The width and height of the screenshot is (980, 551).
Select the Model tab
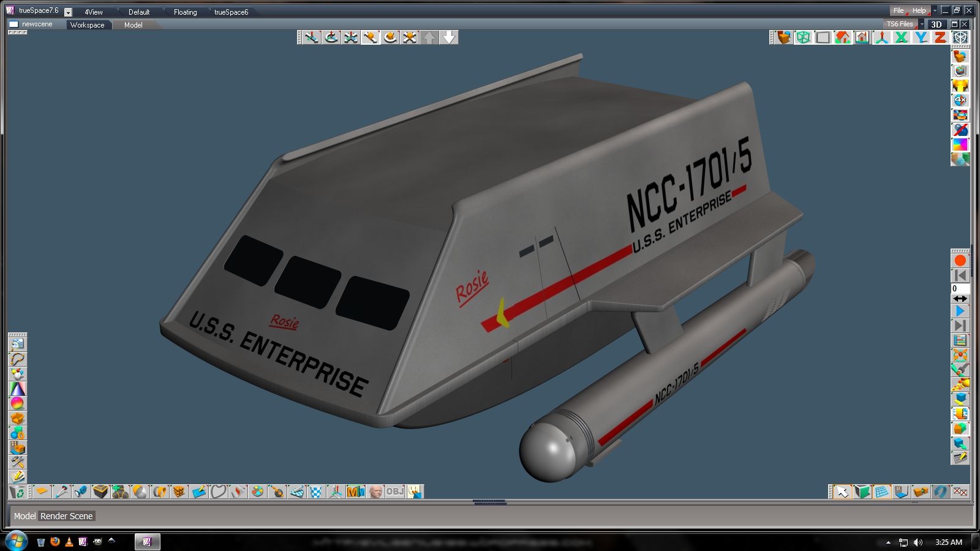(x=134, y=25)
